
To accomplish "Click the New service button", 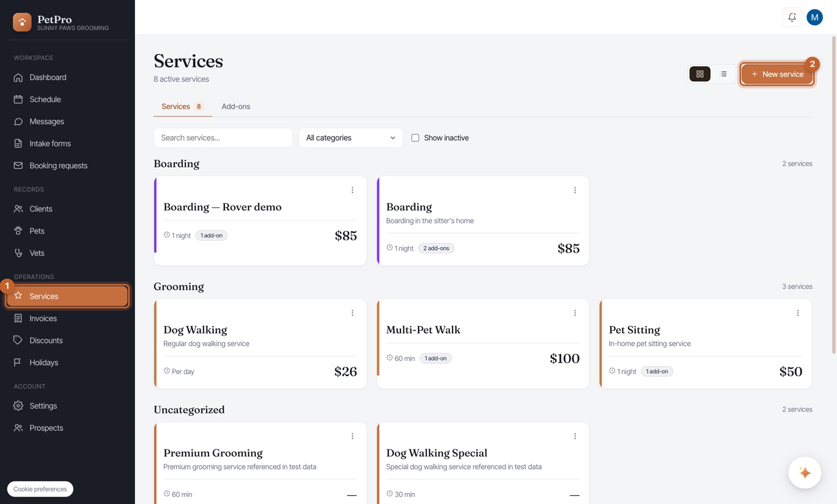I will point(777,74).
